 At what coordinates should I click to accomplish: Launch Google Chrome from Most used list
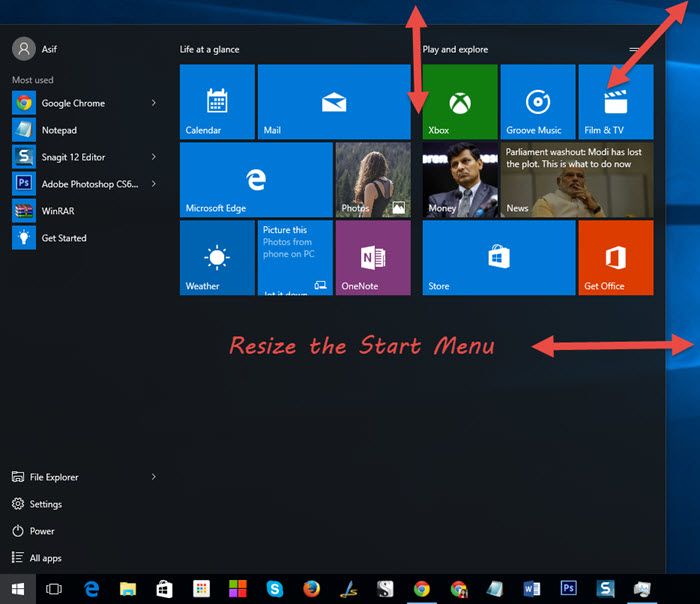click(85, 103)
